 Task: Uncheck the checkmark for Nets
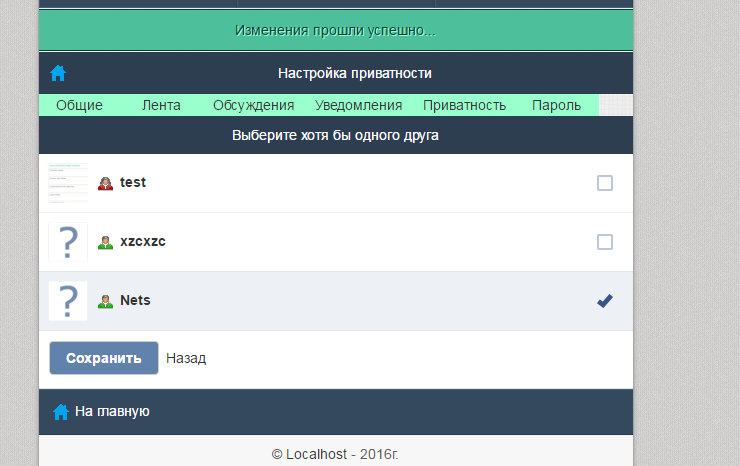605,301
